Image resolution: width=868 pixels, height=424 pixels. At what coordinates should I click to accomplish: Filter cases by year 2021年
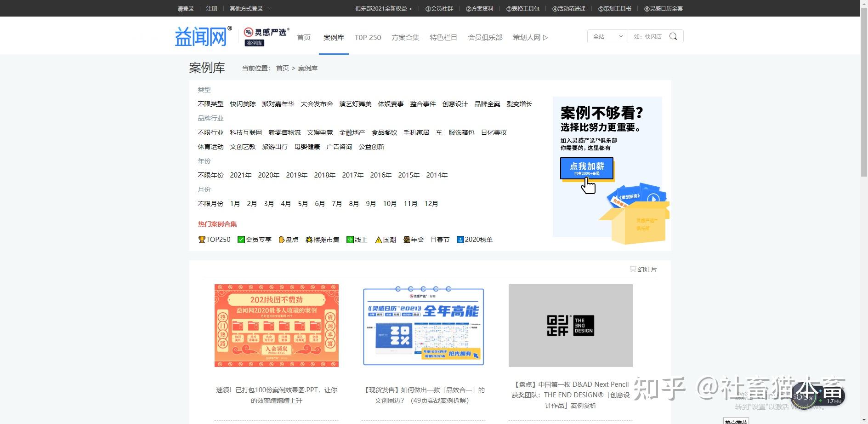click(240, 175)
